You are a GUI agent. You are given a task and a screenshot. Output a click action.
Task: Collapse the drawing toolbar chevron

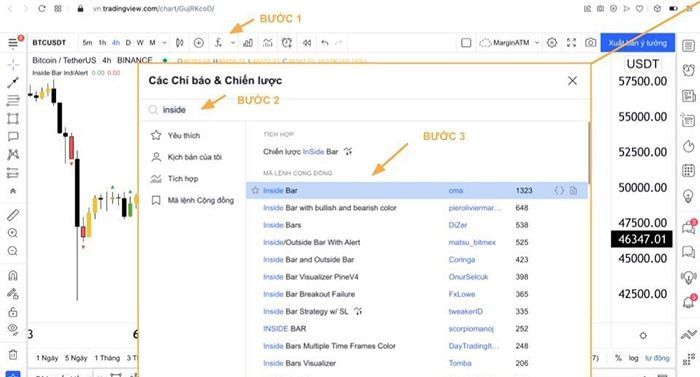(x=13, y=191)
